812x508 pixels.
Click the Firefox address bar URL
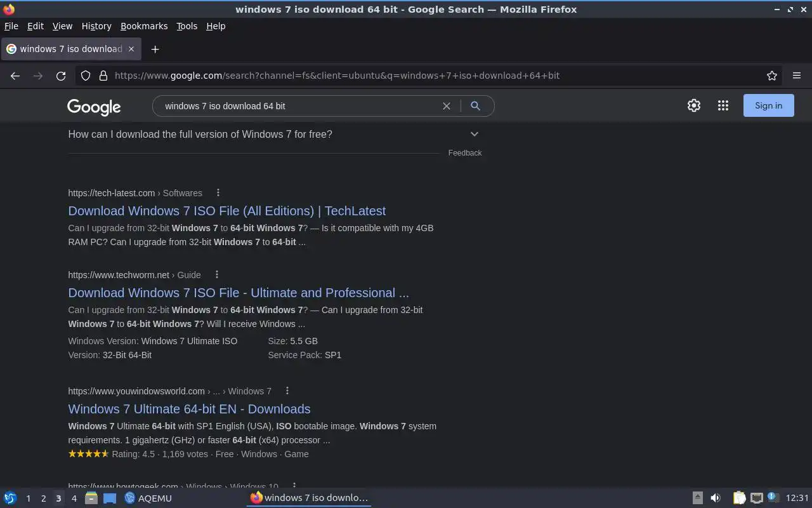click(337, 76)
